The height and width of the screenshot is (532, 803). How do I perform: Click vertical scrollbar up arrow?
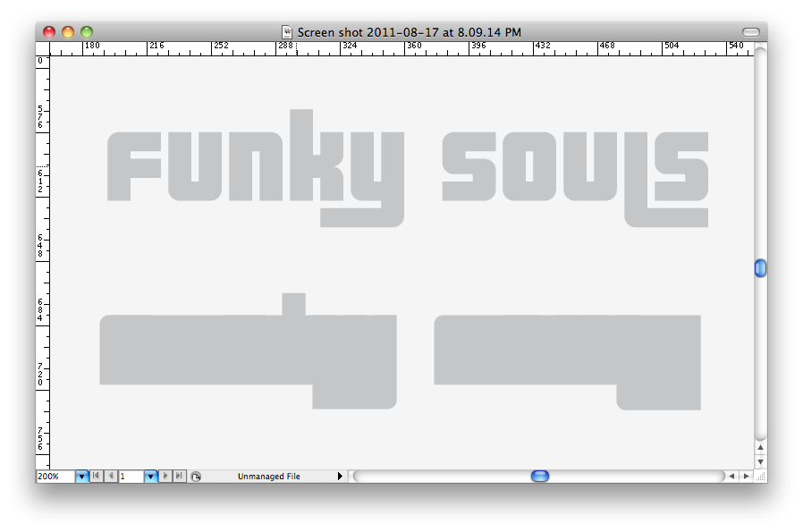click(x=760, y=448)
